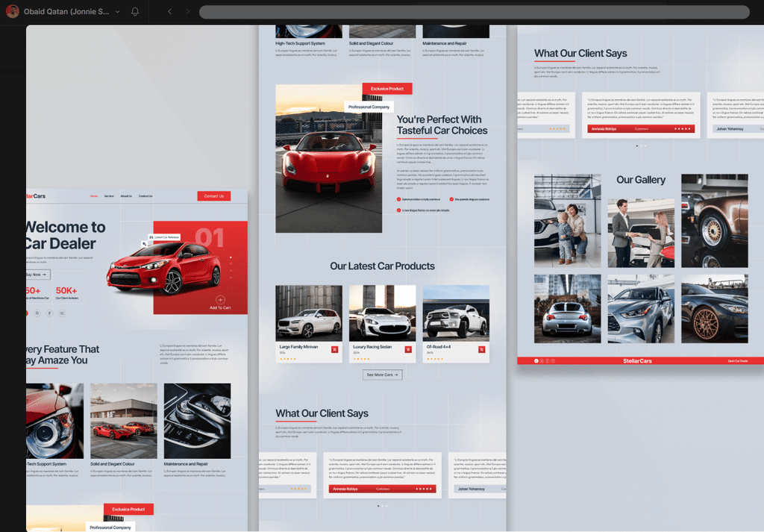Focus the top search bar field

pos(474,12)
